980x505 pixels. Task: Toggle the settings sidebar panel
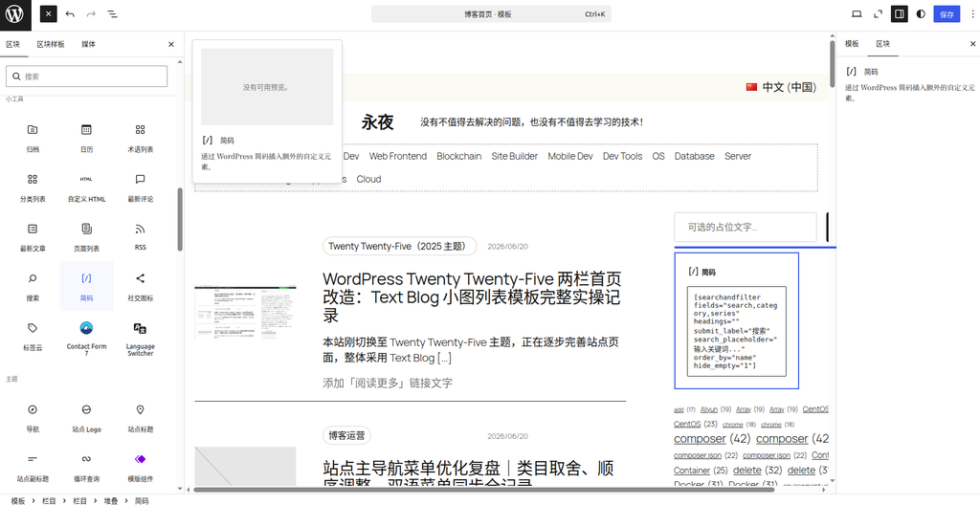click(x=900, y=13)
